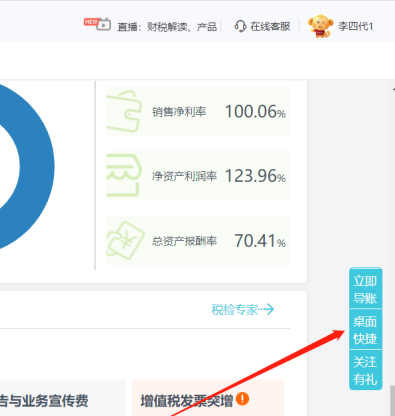The width and height of the screenshot is (395, 416).
Task: Click the monkey user avatar
Action: click(x=320, y=26)
